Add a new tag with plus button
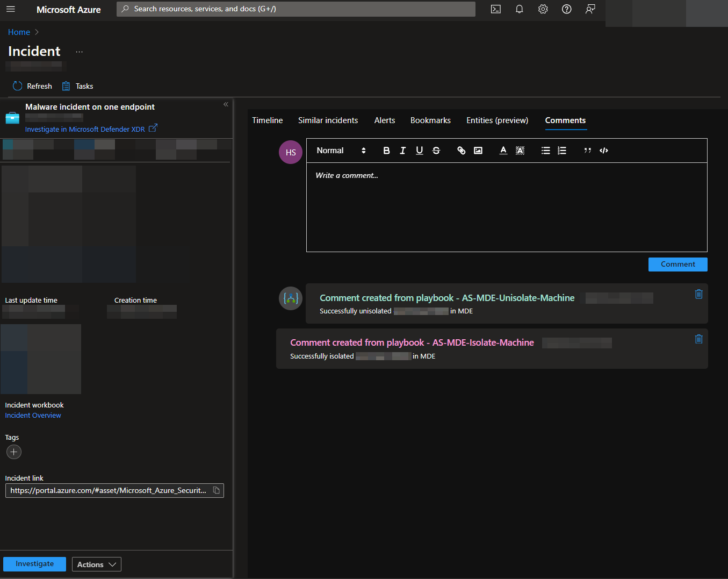 click(x=14, y=452)
